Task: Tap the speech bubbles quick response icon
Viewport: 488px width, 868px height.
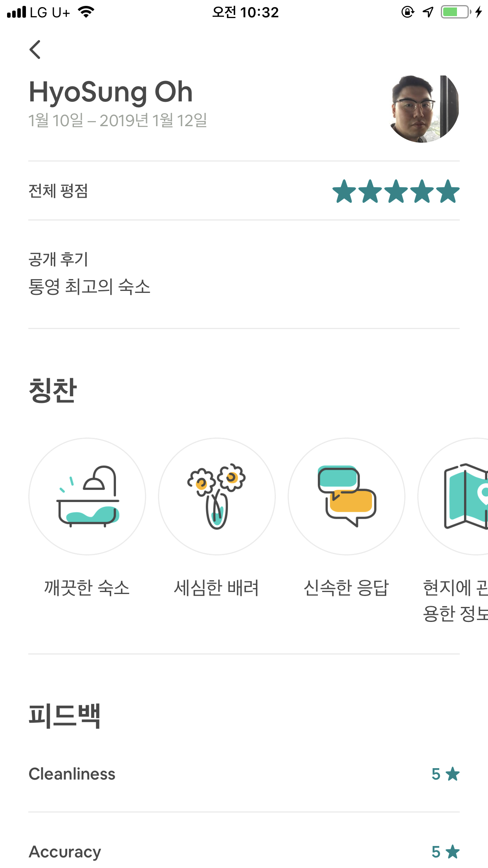Action: 347,497
